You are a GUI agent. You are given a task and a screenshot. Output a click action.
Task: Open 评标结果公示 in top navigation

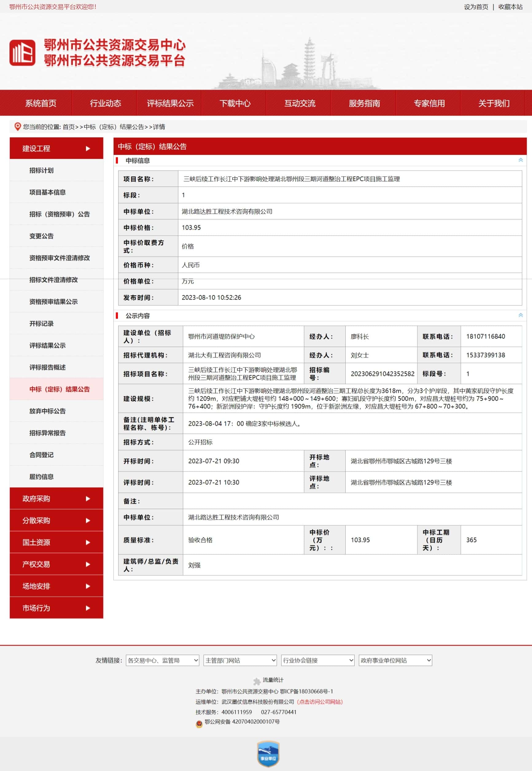click(170, 104)
